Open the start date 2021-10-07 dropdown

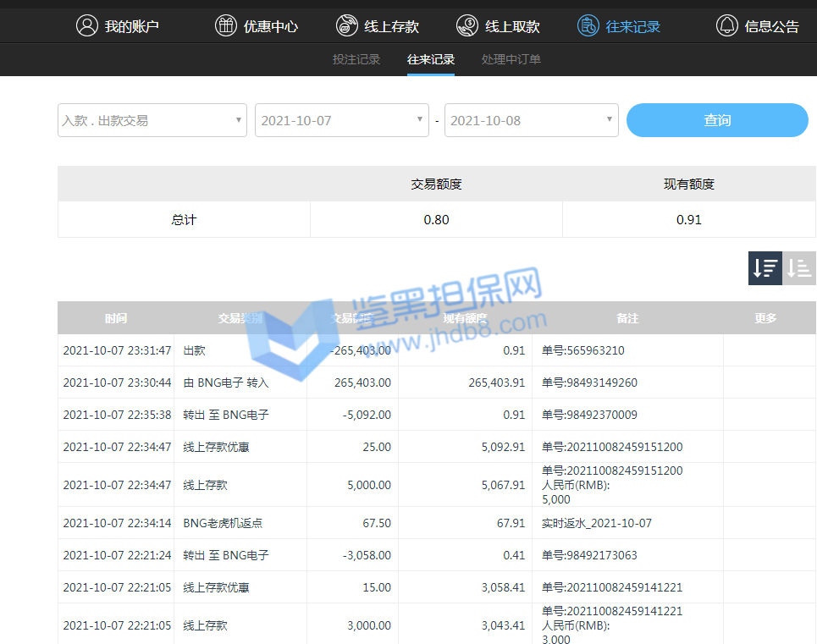pyautogui.click(x=341, y=120)
